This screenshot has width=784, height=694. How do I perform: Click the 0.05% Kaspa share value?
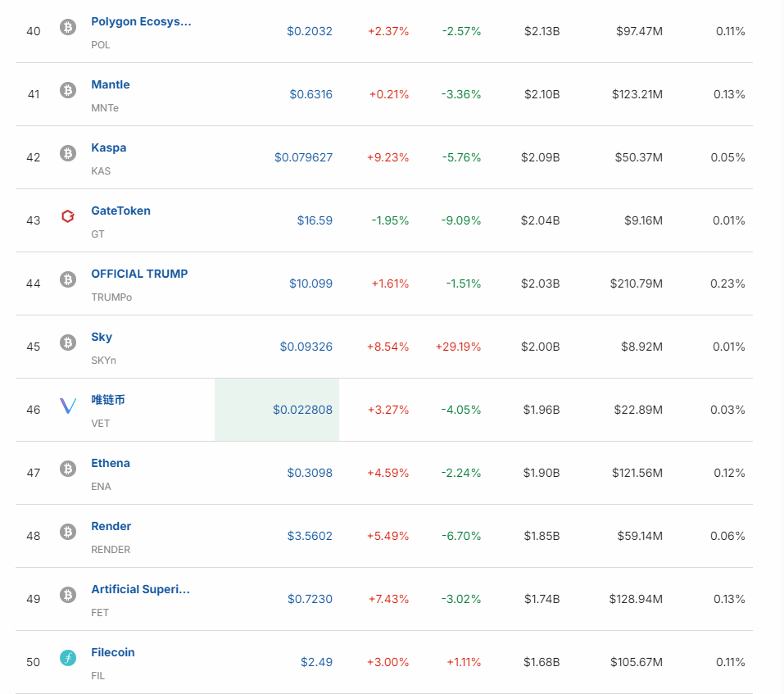[727, 157]
